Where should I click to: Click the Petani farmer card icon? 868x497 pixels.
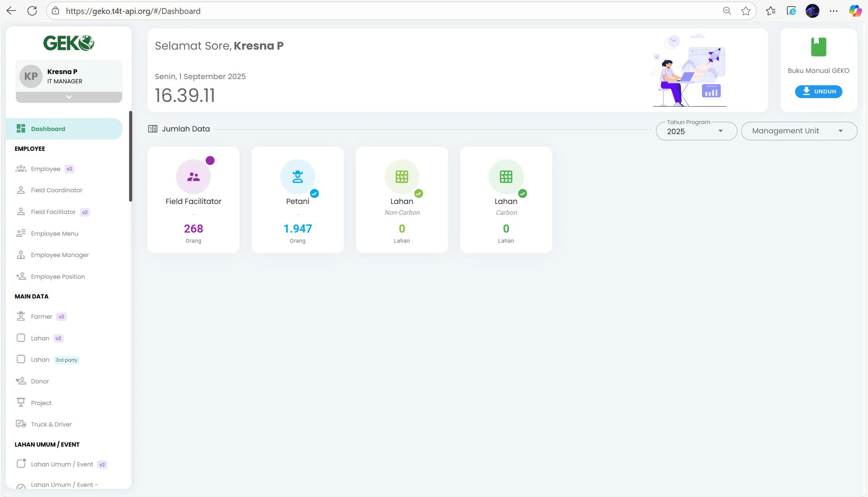tap(297, 177)
